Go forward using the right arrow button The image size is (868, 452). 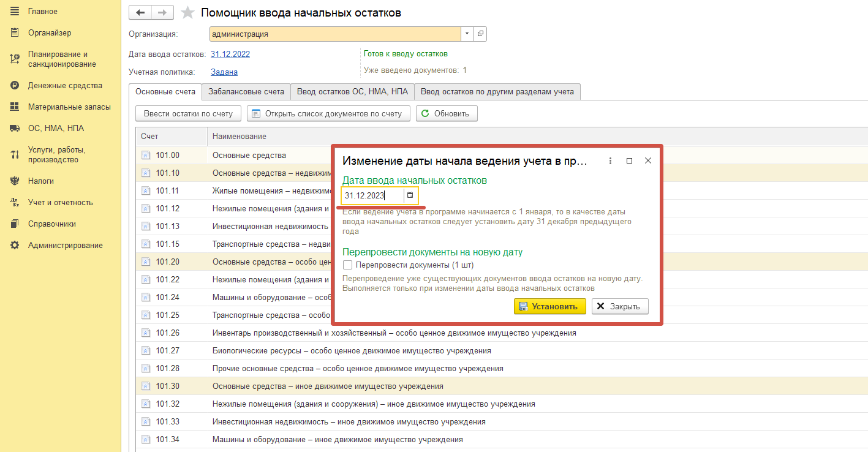point(162,12)
